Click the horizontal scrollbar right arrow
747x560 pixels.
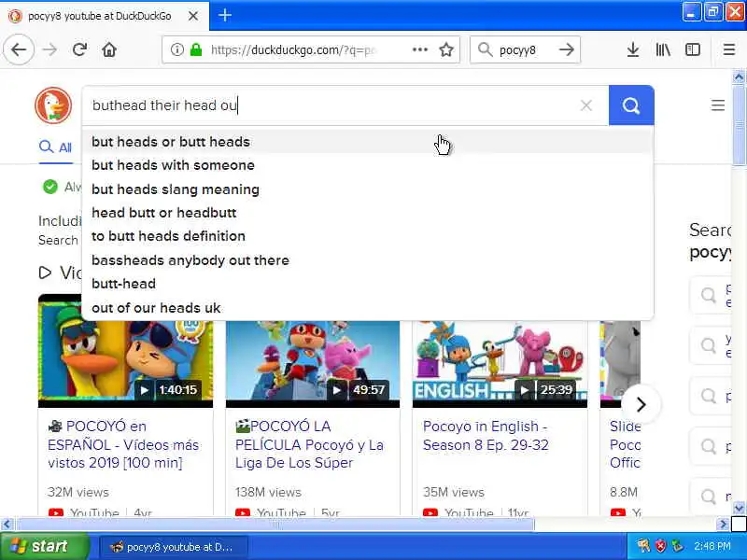(723, 525)
